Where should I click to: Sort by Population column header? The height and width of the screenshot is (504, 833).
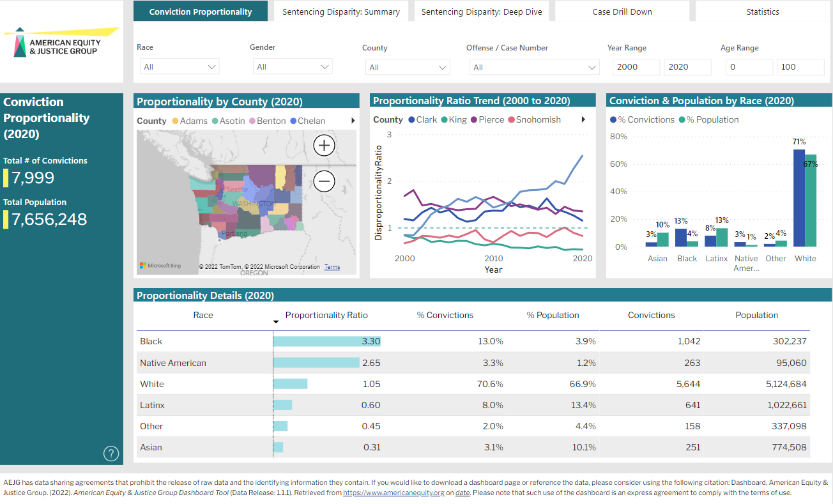(756, 315)
